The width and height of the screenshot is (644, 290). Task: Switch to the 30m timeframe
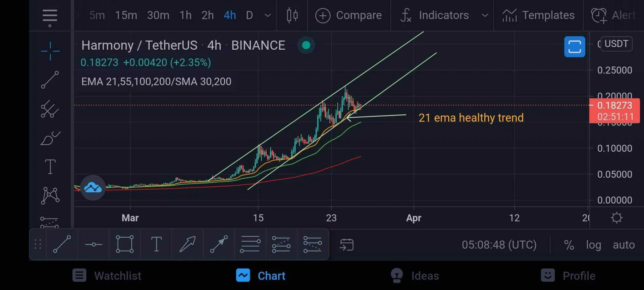158,15
